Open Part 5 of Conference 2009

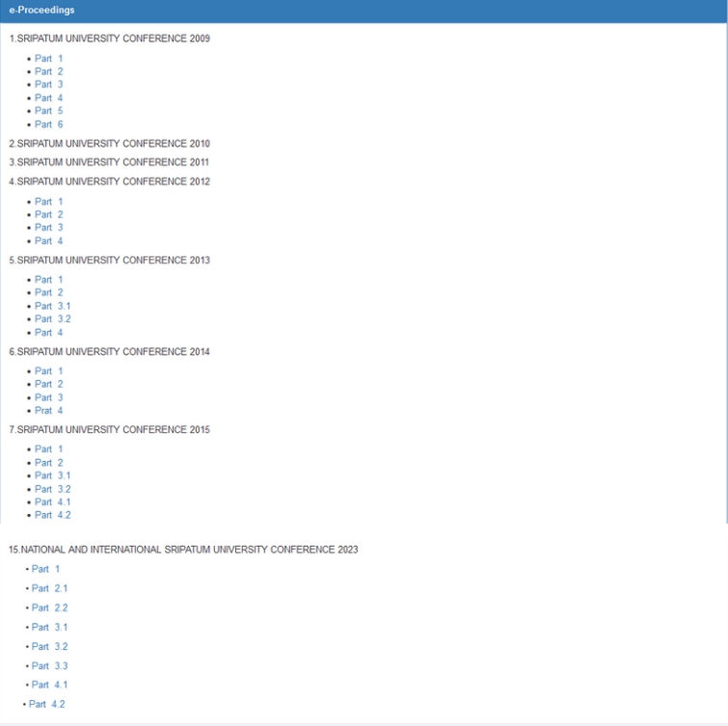[49, 111]
